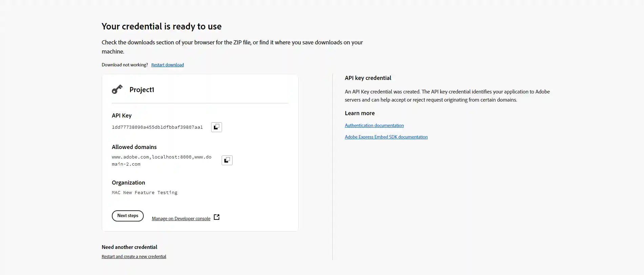Click Restart and create a new credential
This screenshot has width=644, height=275.
click(134, 256)
